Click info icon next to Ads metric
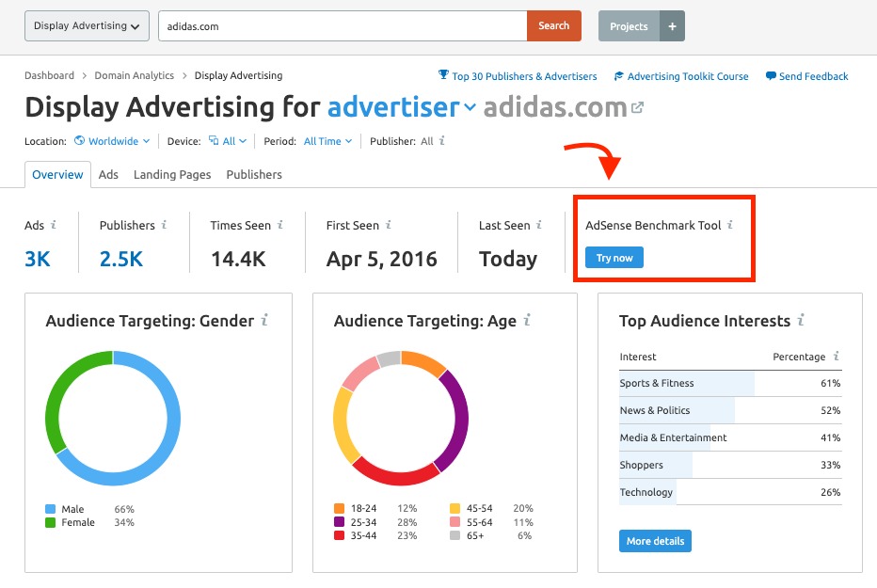This screenshot has height=588, width=877. click(x=54, y=225)
